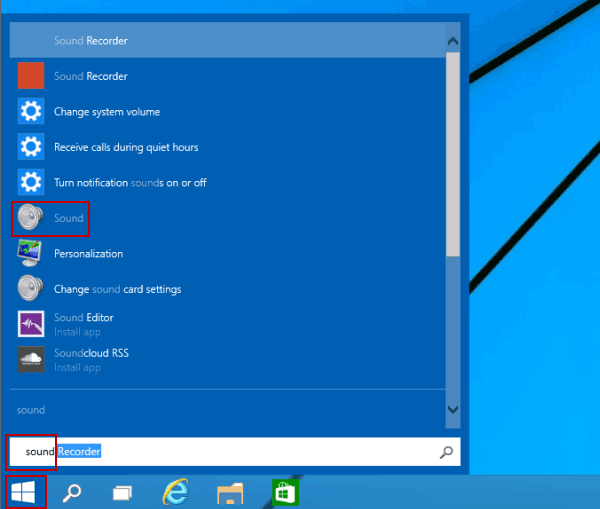The height and width of the screenshot is (509, 600).
Task: Click the 'sound' web search suggestion
Action: tap(31, 410)
